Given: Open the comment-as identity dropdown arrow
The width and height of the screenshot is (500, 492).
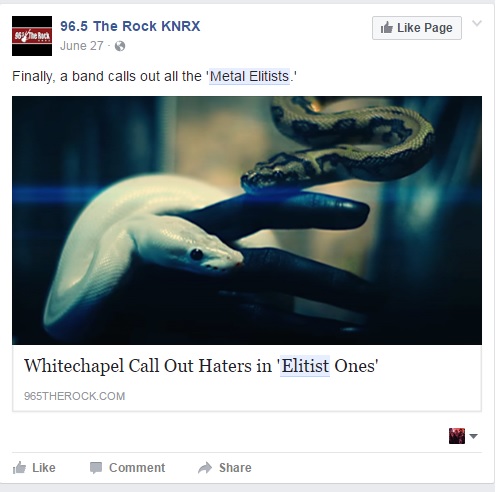Looking at the screenshot, I should [x=473, y=436].
